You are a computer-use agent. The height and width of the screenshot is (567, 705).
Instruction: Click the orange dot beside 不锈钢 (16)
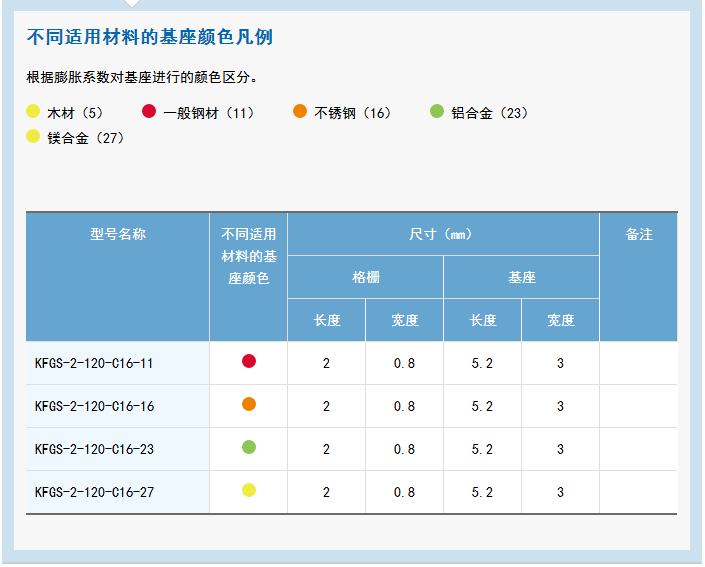300,111
